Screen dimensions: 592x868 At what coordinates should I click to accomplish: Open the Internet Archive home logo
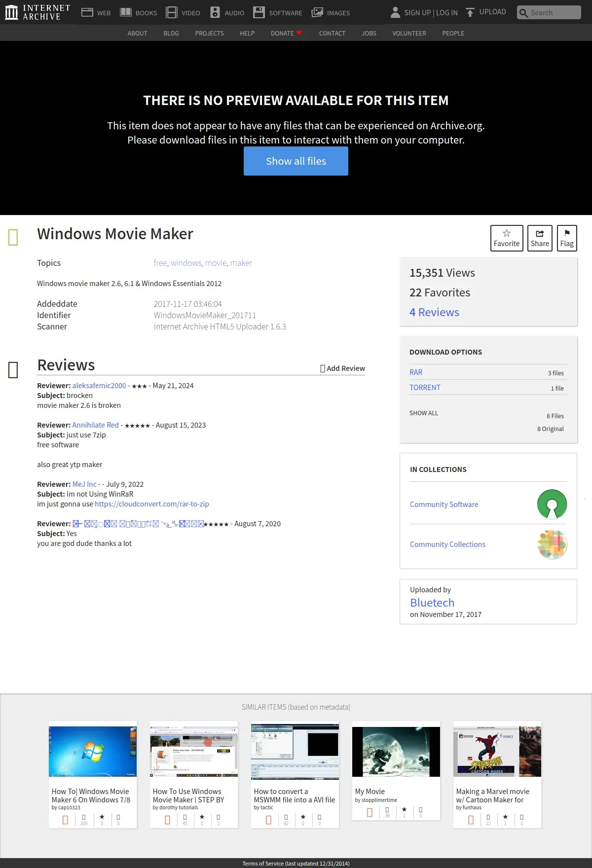click(37, 12)
